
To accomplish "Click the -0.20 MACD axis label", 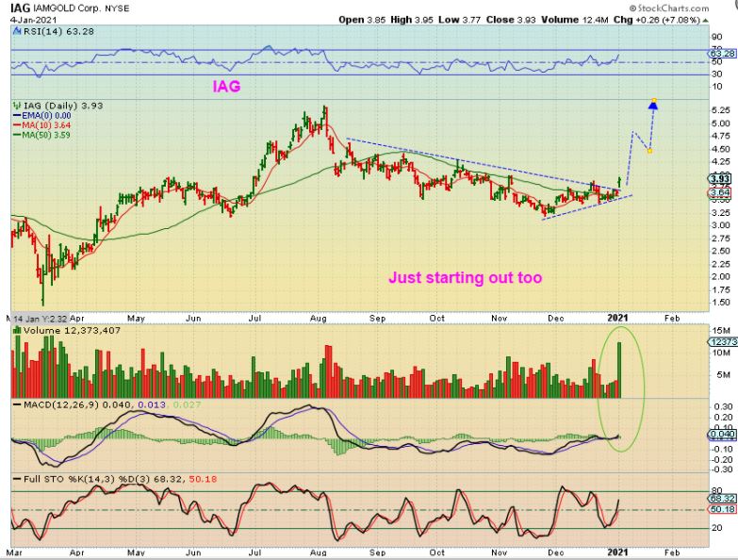I will 722,460.
